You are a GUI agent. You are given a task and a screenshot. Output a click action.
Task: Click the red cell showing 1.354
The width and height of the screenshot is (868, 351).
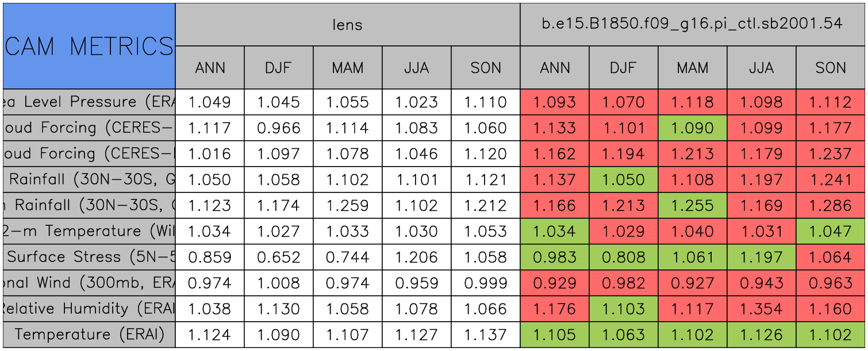click(x=761, y=308)
